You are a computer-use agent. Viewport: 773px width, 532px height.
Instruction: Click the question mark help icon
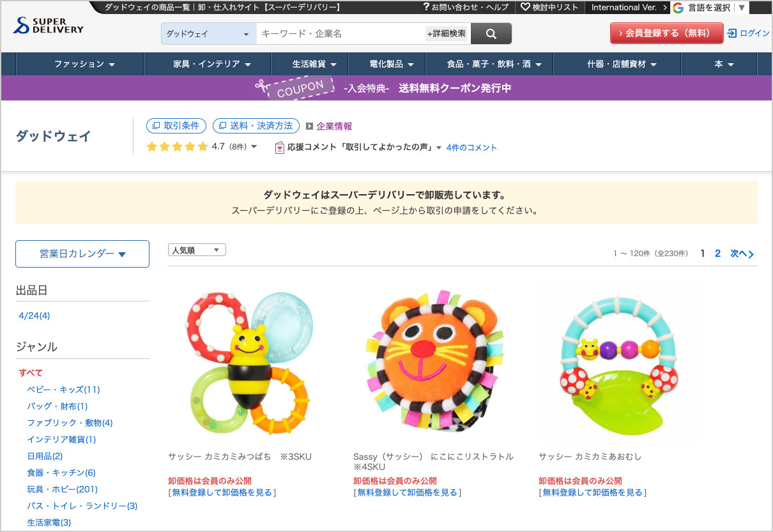point(426,7)
